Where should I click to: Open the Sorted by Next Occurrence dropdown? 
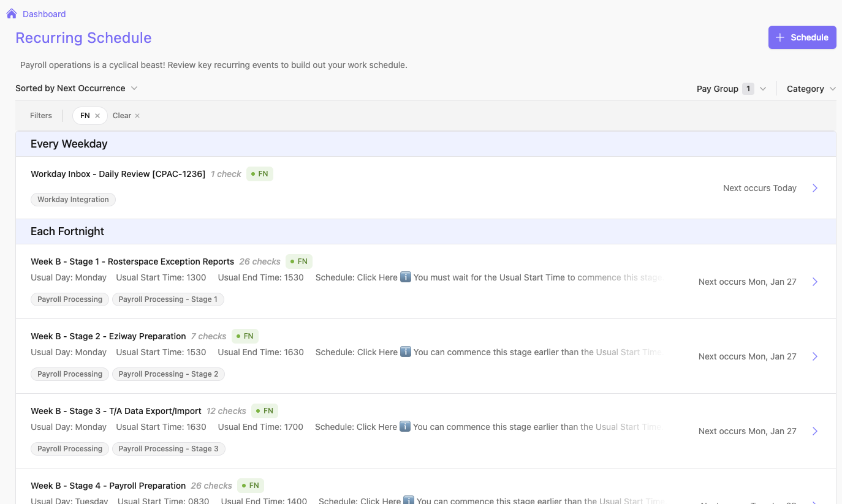coord(77,88)
